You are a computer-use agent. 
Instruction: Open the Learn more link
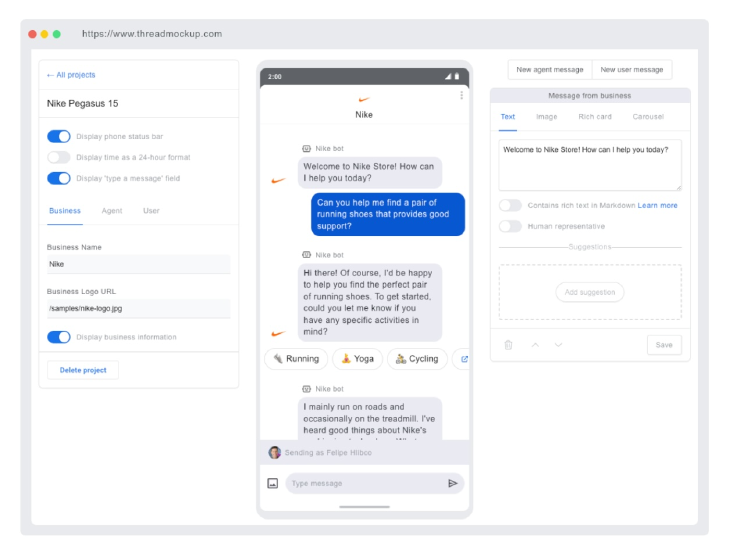657,205
